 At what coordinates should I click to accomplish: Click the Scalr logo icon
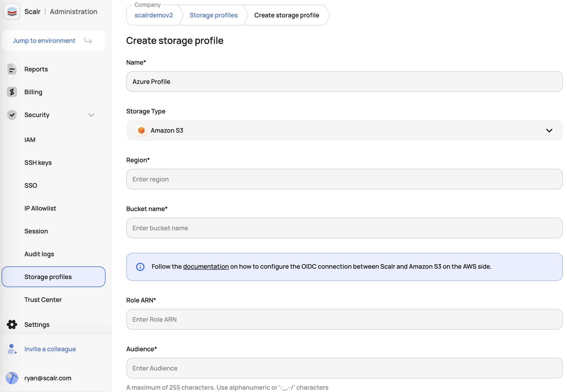12,11
